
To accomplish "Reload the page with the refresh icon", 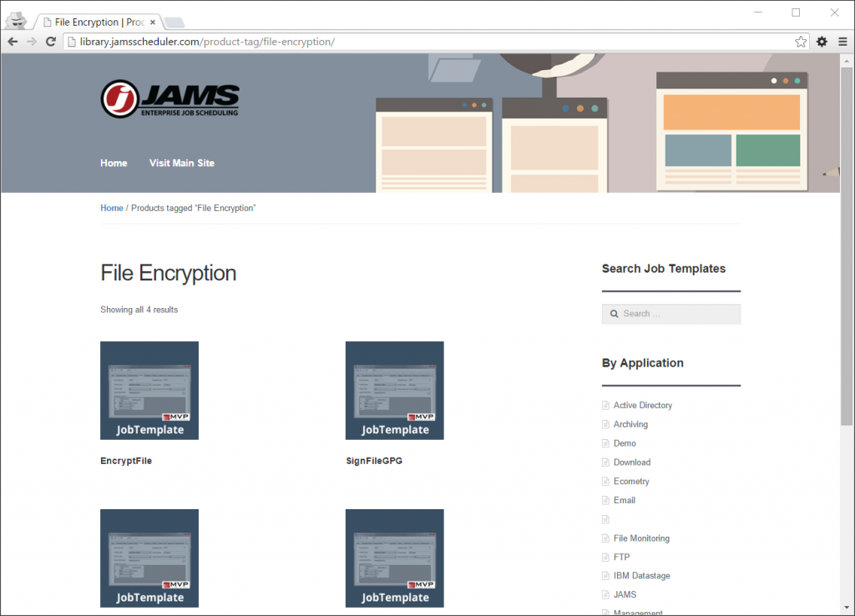I will (x=52, y=40).
